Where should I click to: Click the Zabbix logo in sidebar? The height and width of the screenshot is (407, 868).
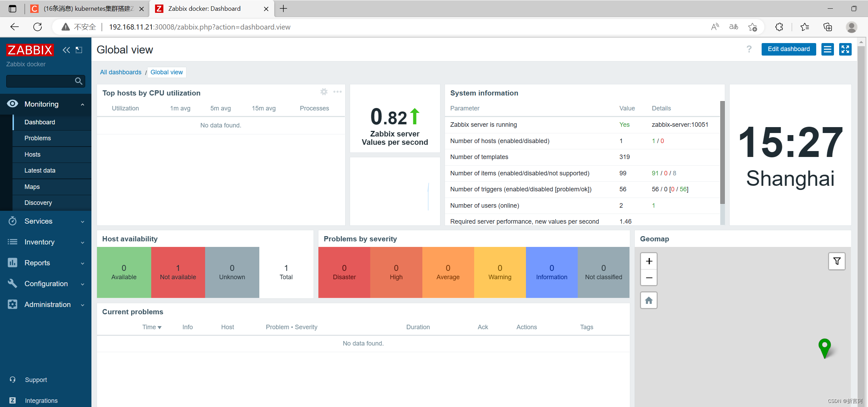(30, 50)
